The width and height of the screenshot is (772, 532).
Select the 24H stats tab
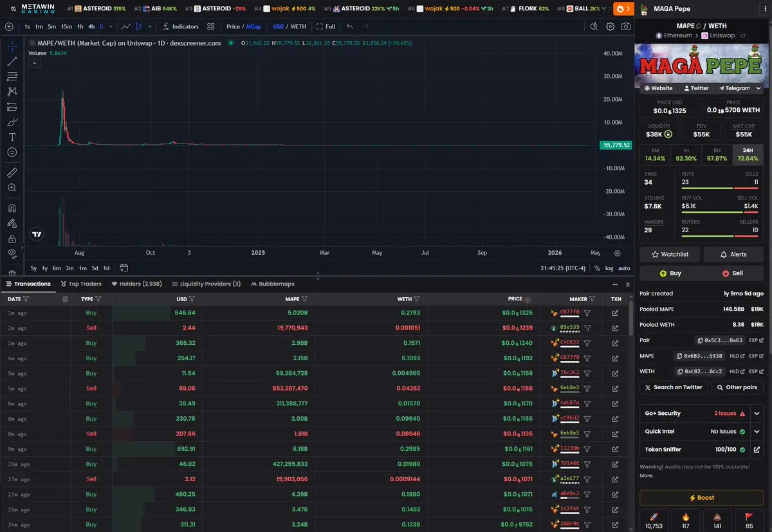(748, 154)
